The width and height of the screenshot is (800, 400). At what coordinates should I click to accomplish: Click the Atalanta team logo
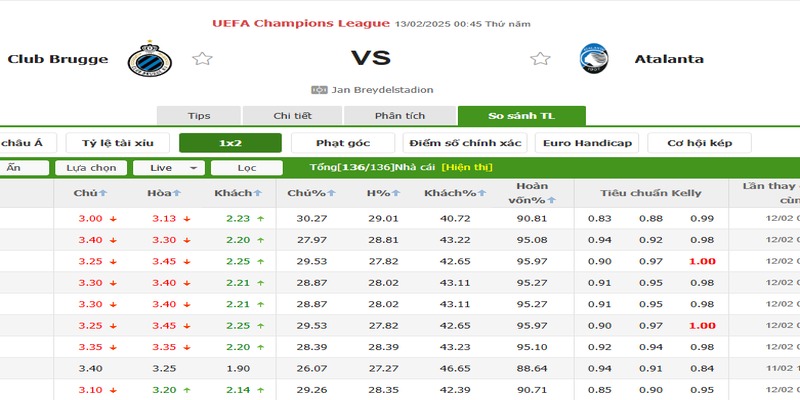594,59
